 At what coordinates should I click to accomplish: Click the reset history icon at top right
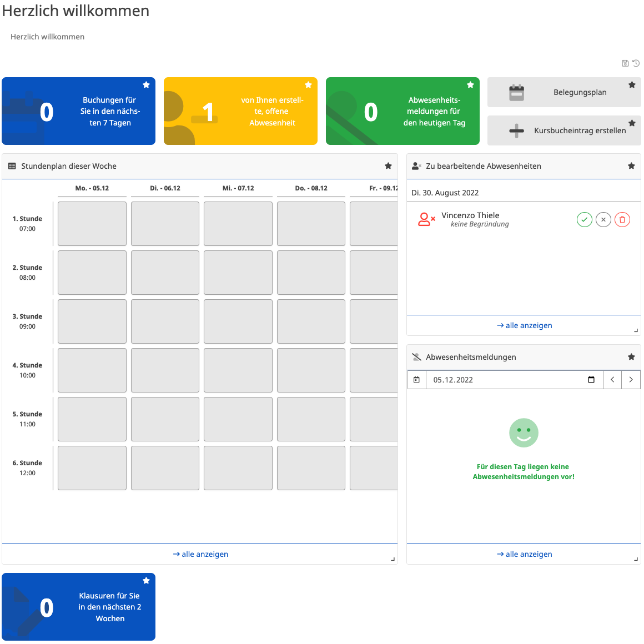[636, 63]
